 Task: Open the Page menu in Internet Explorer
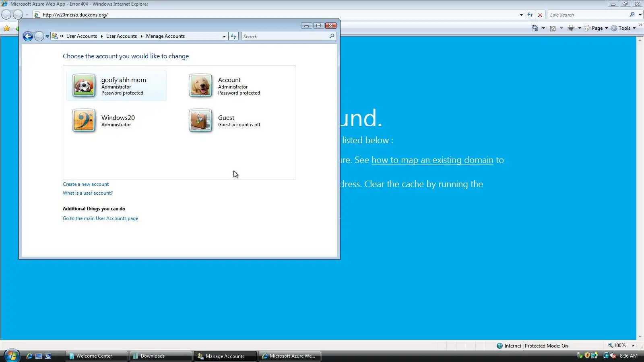[x=596, y=28]
